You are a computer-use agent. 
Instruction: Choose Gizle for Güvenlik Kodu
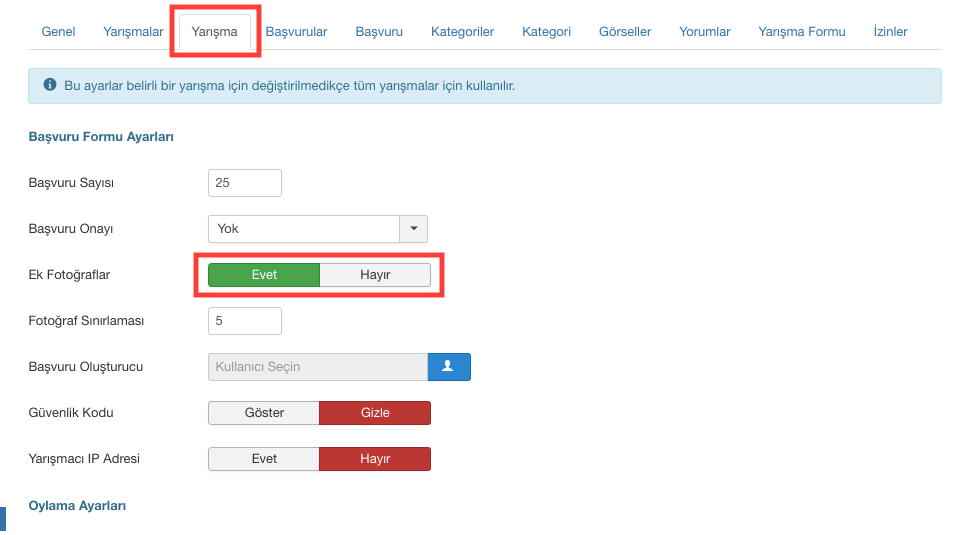(x=375, y=413)
